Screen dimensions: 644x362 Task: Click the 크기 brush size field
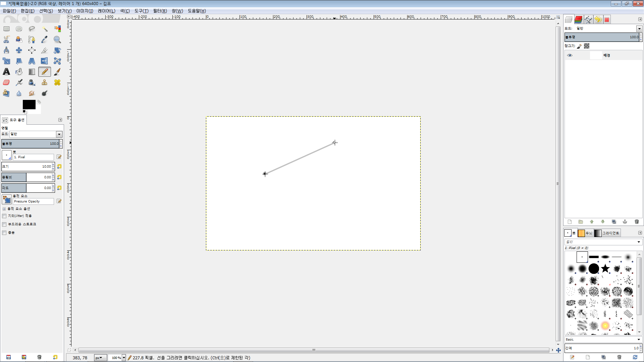26,167
